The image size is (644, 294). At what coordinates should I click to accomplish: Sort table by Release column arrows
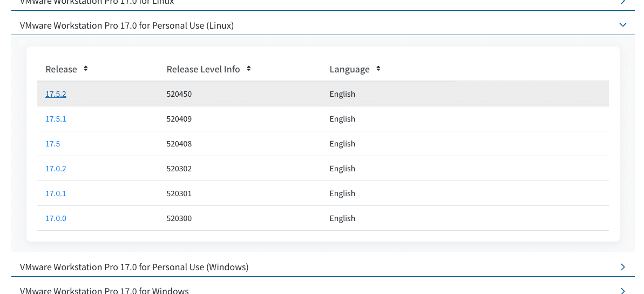pos(85,69)
